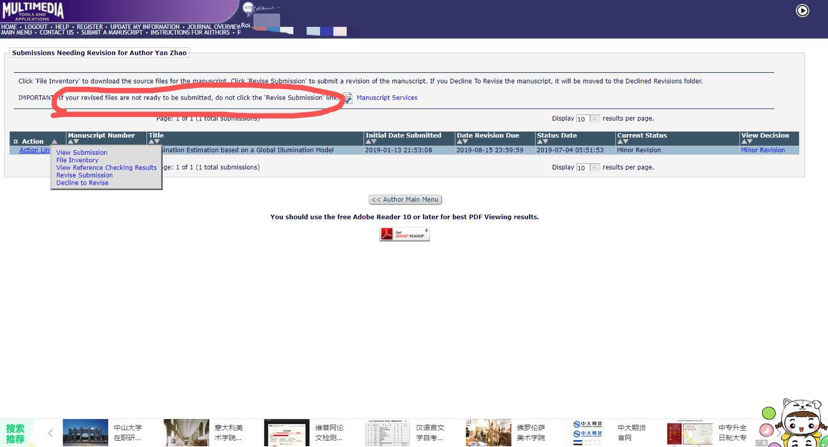
Task: Click the Manuscript Services document icon
Action: point(348,98)
